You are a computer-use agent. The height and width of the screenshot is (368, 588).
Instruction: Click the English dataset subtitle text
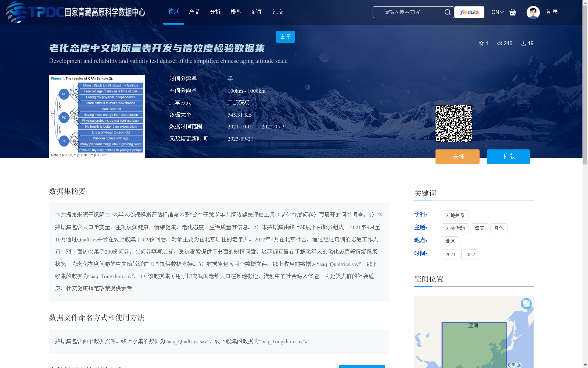click(x=168, y=61)
